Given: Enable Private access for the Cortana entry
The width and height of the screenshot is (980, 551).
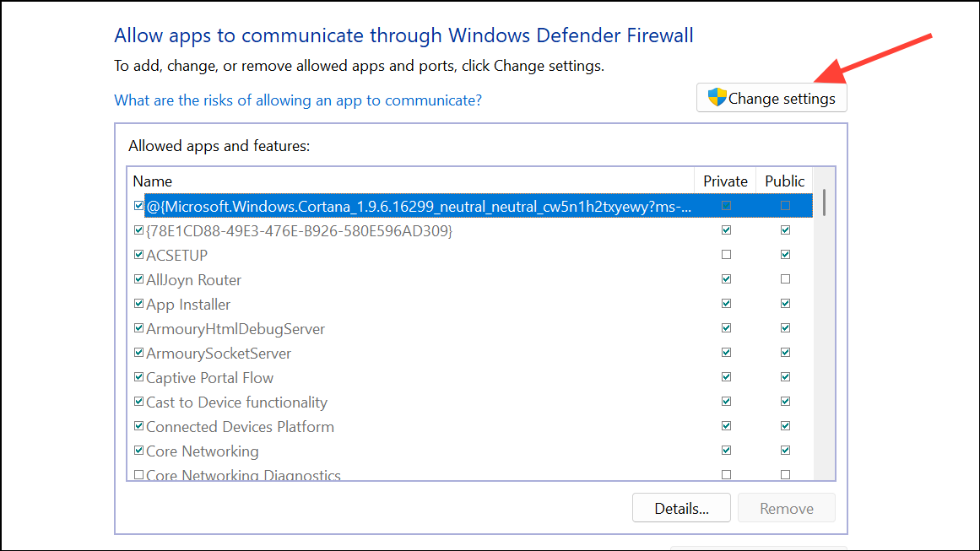Looking at the screenshot, I should tap(725, 204).
